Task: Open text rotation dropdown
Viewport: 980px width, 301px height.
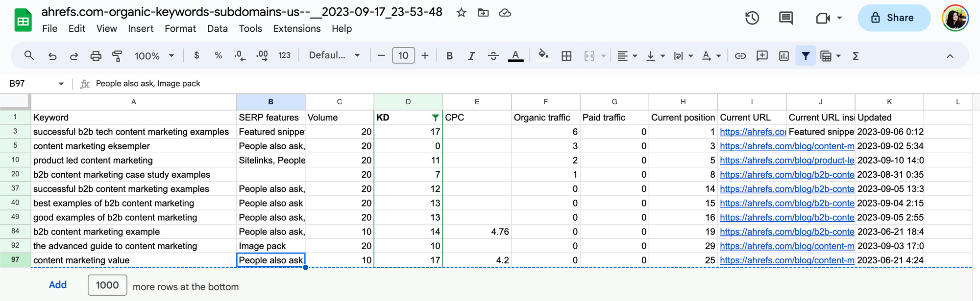Action: 711,56
